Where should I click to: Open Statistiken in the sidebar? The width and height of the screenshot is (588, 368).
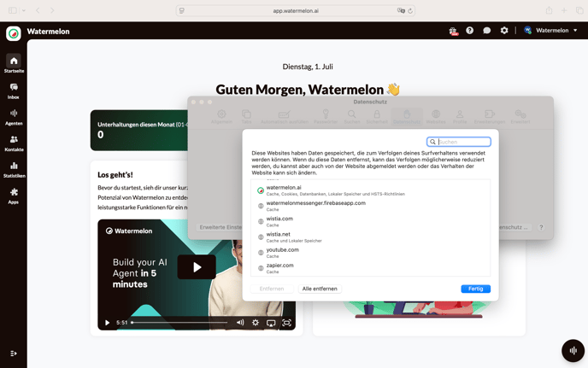[14, 170]
